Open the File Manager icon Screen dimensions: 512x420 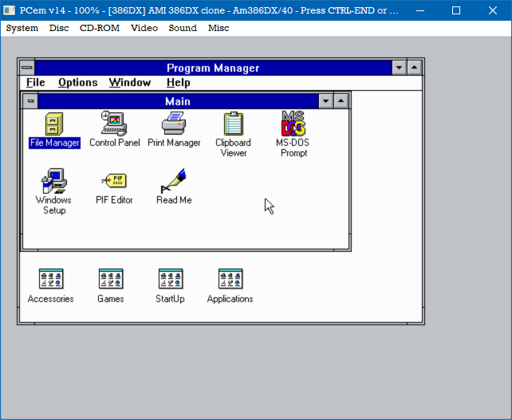pyautogui.click(x=54, y=124)
